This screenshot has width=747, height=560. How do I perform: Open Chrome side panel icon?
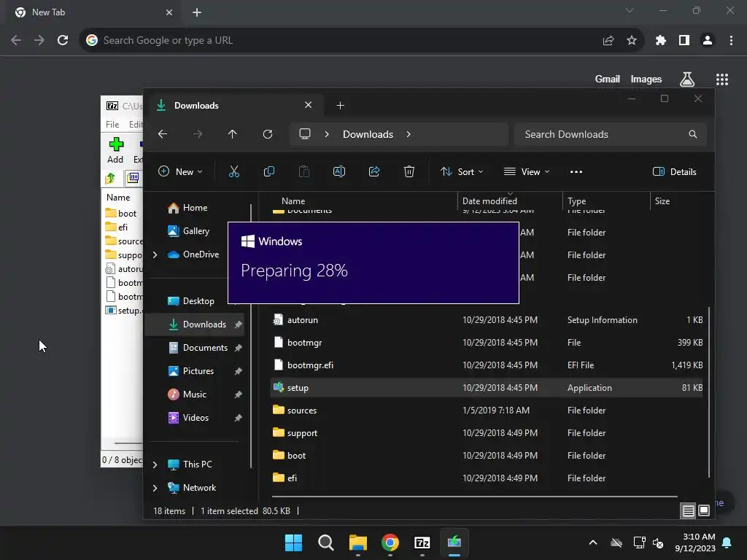[684, 41]
